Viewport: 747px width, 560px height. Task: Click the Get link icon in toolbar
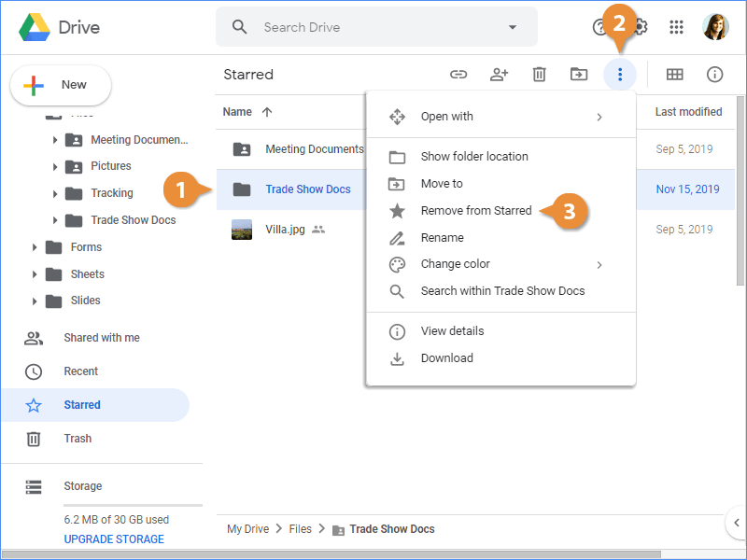click(x=458, y=75)
